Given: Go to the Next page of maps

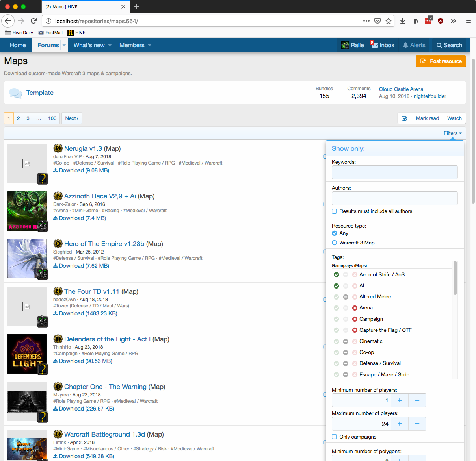Looking at the screenshot, I should 72,118.
